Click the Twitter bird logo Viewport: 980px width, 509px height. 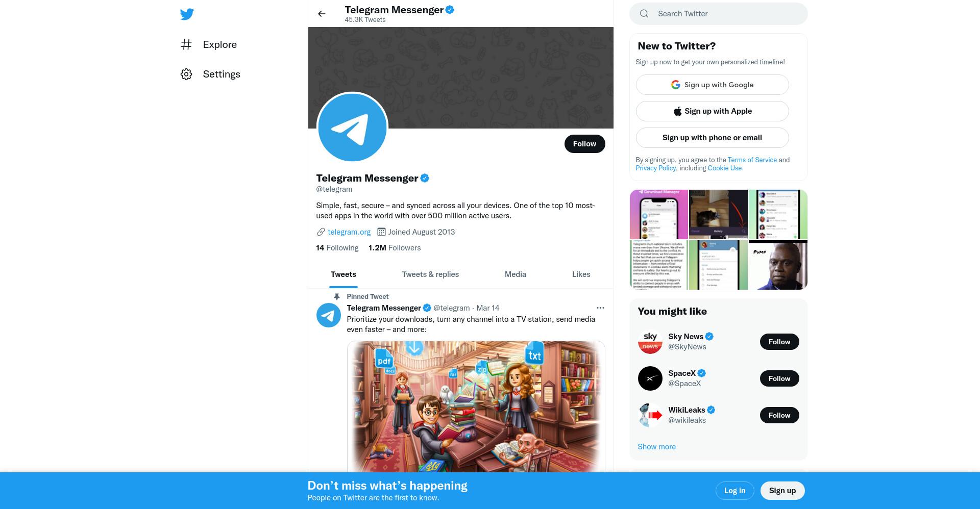(x=187, y=14)
